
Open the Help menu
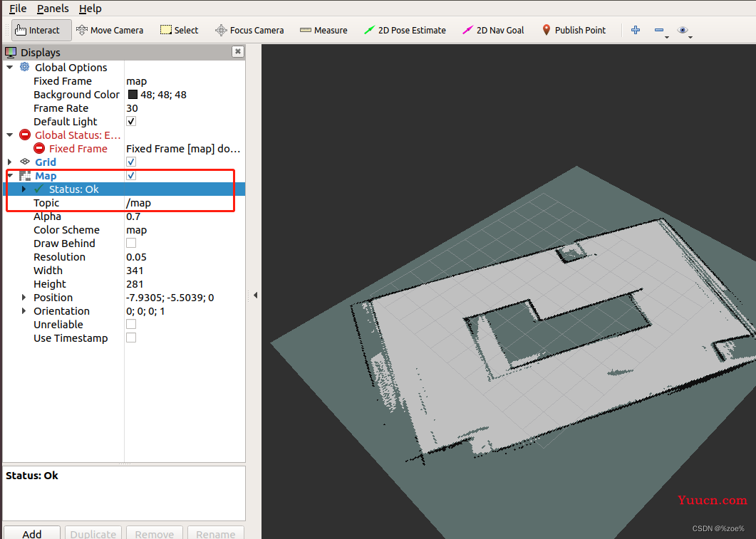[90, 9]
